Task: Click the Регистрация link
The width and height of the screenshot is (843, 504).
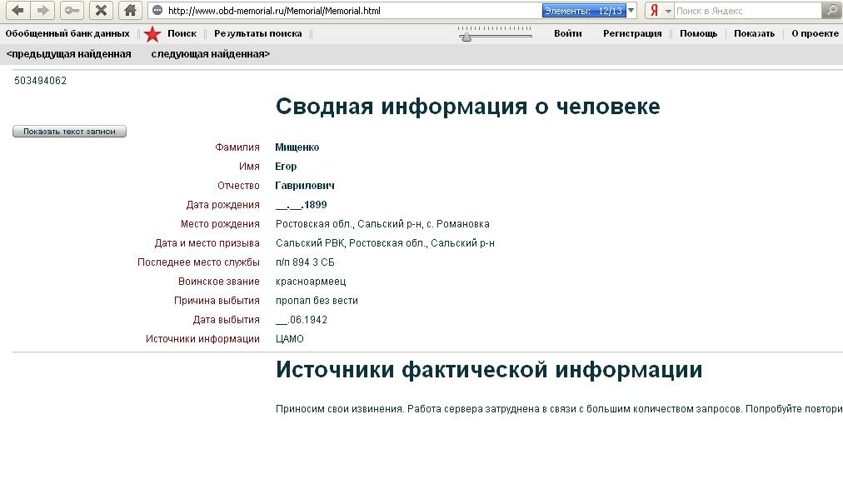Action: (x=632, y=33)
